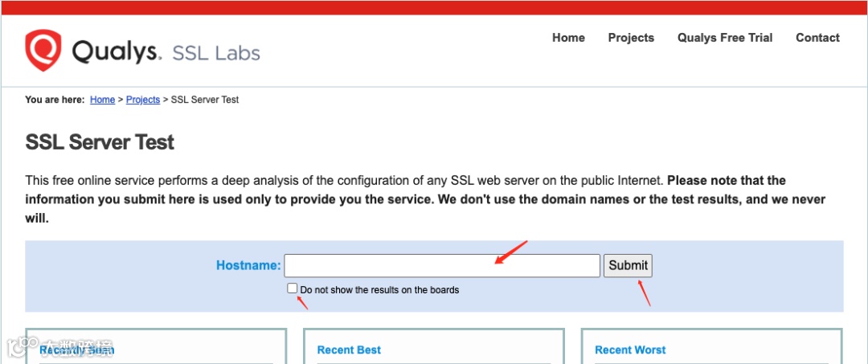Open the Contact navigation menu item
The height and width of the screenshot is (364, 868).
(817, 38)
